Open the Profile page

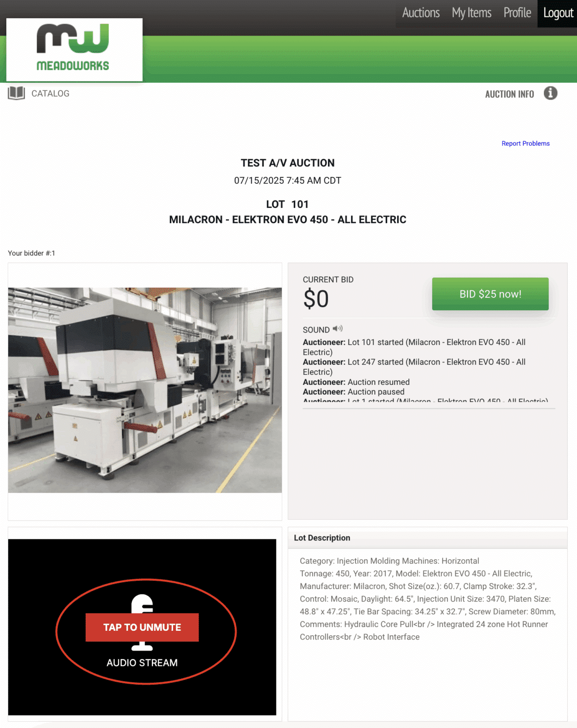517,13
